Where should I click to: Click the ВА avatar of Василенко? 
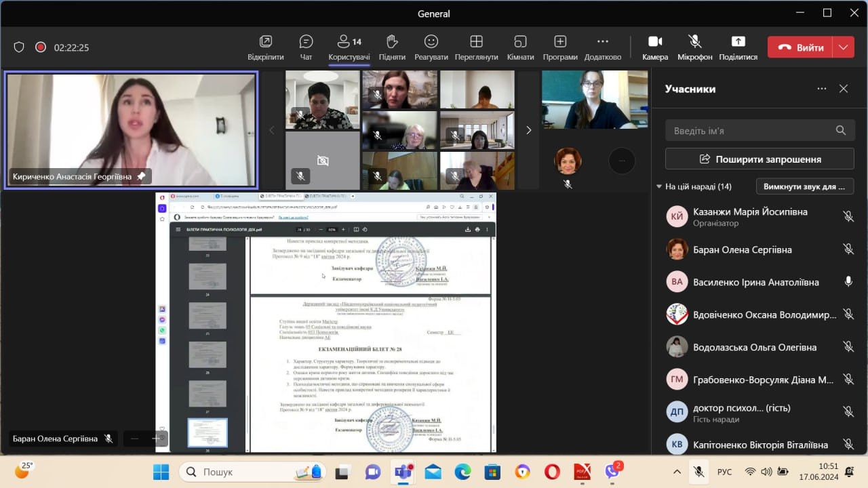(x=677, y=282)
